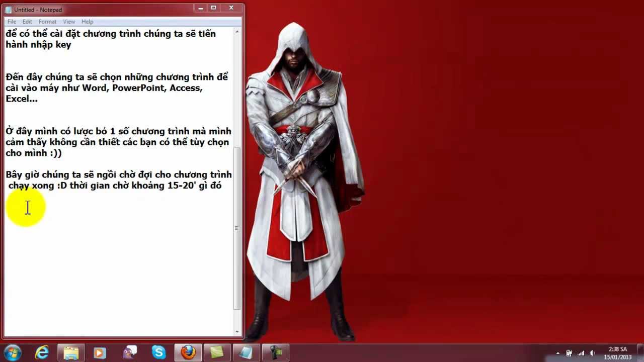Image resolution: width=644 pixels, height=362 pixels.
Task: Show hidden system tray icons
Action: pyautogui.click(x=557, y=353)
